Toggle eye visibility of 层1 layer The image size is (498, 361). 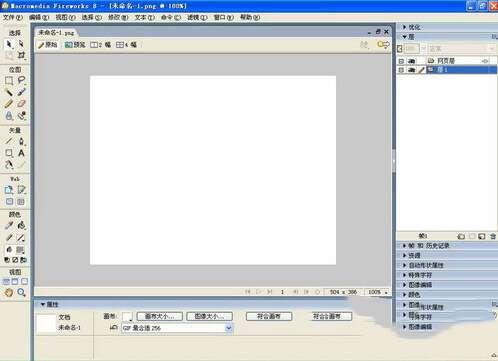pyautogui.click(x=412, y=70)
